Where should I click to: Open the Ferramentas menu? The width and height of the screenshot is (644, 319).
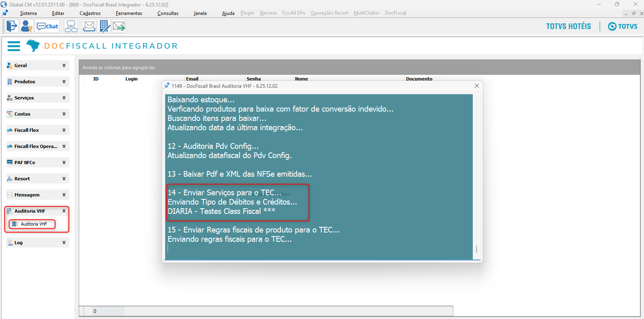(129, 13)
